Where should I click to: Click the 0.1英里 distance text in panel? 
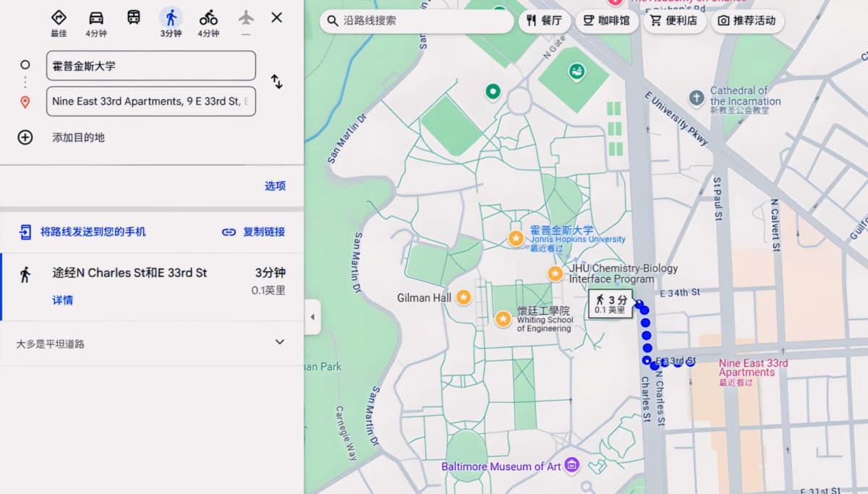(x=268, y=291)
